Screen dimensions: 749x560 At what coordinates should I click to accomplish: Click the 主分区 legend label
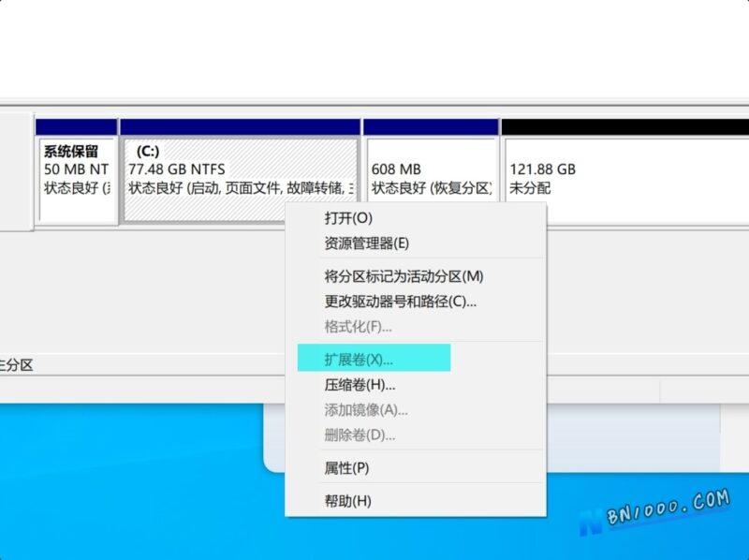[16, 365]
